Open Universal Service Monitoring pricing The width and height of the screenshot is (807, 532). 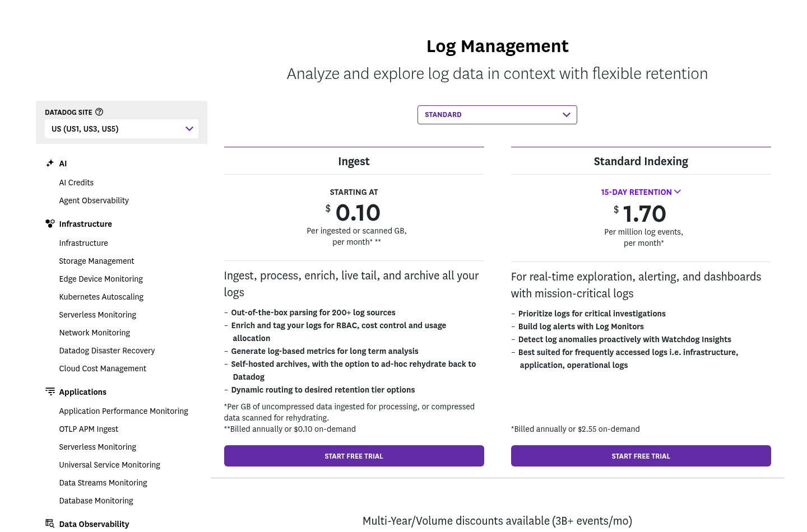(x=109, y=465)
